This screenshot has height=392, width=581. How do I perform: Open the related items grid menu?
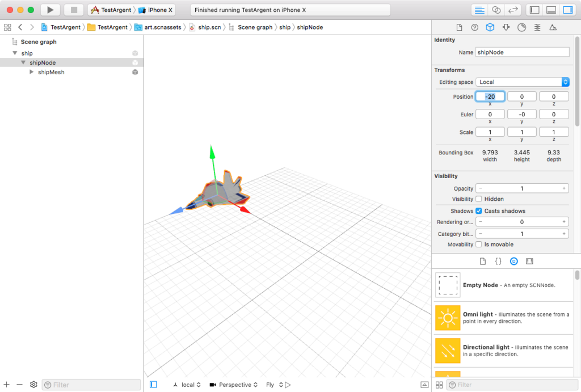tap(7, 27)
